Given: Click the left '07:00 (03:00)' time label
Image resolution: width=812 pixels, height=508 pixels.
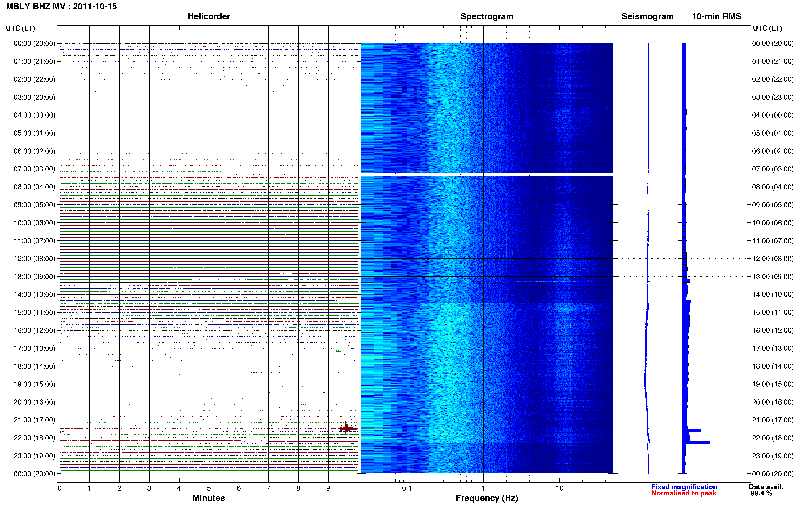Looking at the screenshot, I should pyautogui.click(x=34, y=169).
